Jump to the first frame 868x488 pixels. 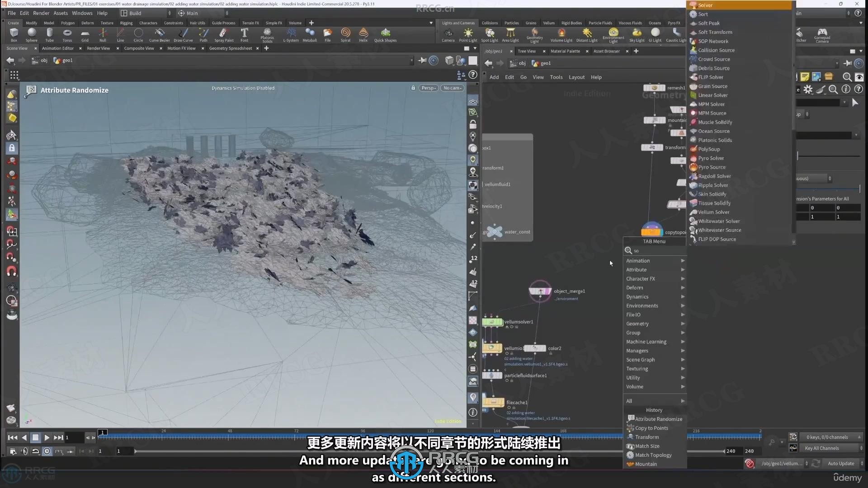click(13, 437)
